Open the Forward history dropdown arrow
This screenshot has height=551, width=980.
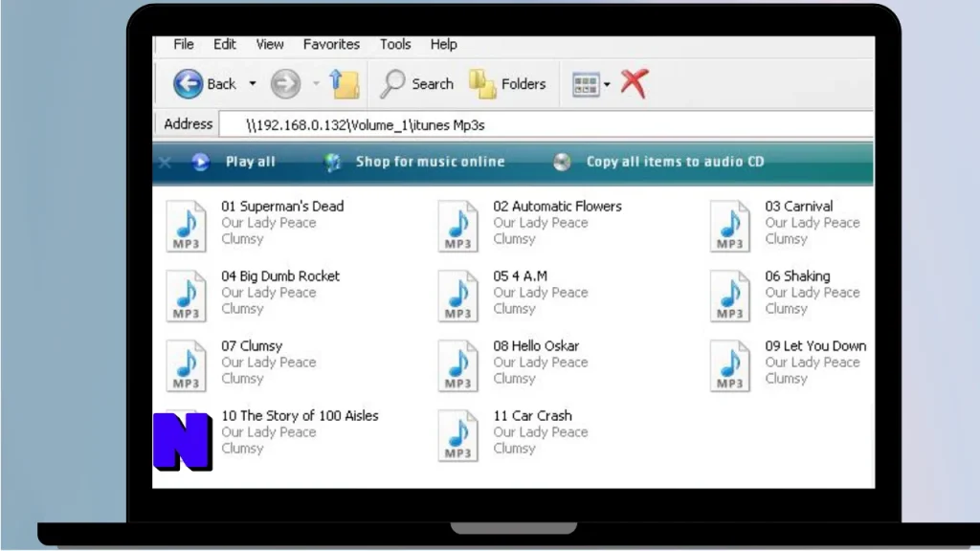point(316,84)
